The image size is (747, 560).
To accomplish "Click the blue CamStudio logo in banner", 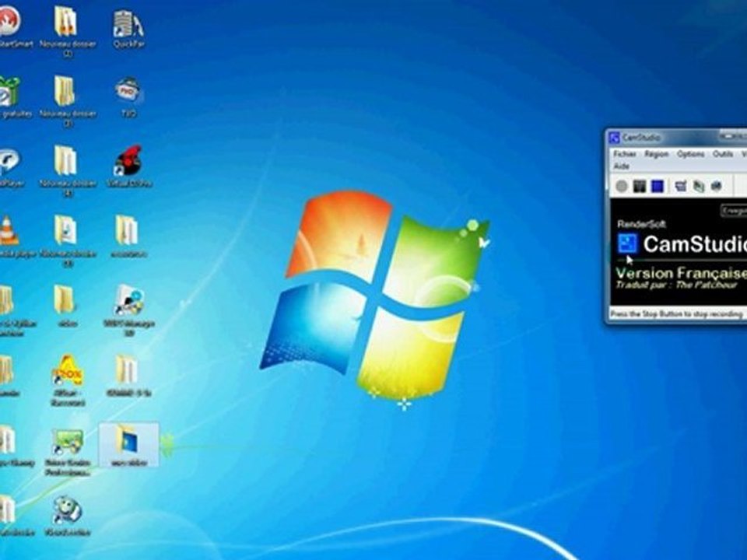I will pyautogui.click(x=627, y=243).
